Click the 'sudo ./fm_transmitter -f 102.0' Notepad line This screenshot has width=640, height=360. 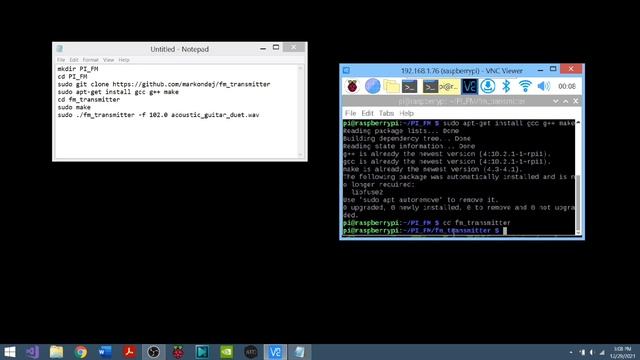pos(158,115)
